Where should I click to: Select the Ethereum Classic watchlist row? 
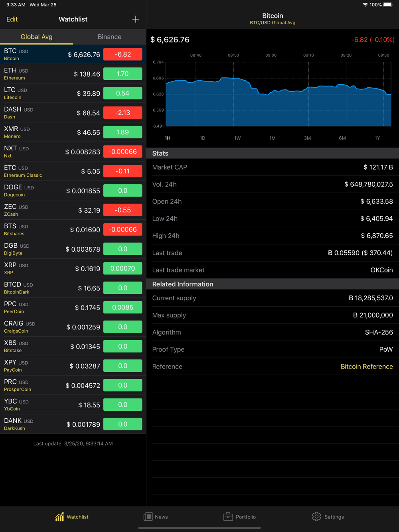coord(73,171)
